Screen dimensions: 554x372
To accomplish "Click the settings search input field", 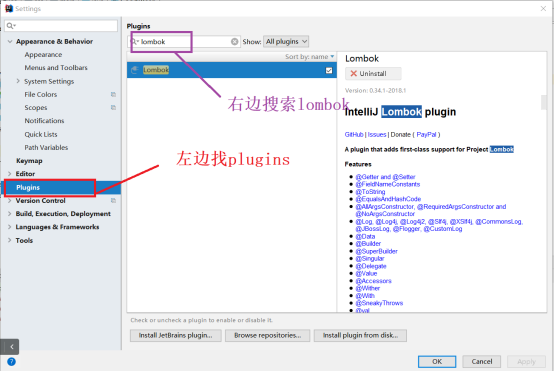I will 61,25.
